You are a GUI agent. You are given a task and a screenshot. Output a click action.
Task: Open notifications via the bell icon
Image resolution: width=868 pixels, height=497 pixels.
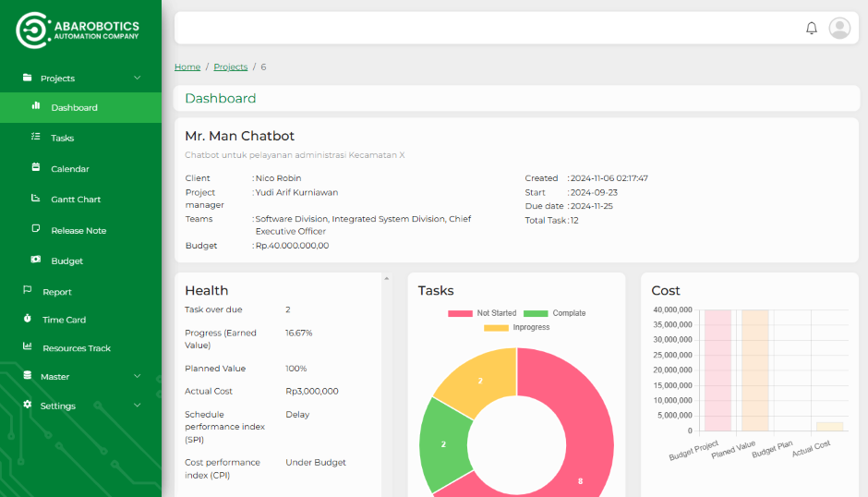812,28
